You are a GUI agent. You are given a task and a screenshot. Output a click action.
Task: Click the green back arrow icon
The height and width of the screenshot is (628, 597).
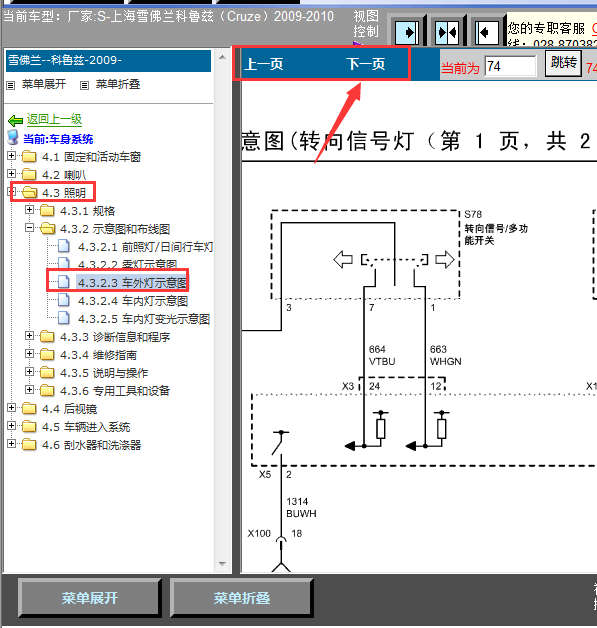point(15,120)
